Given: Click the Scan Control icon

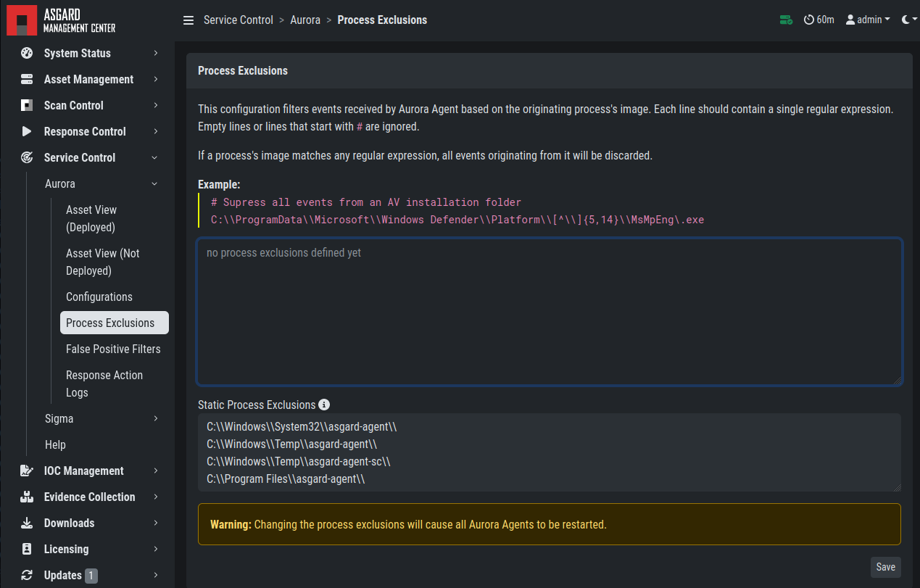Looking at the screenshot, I should [x=27, y=105].
